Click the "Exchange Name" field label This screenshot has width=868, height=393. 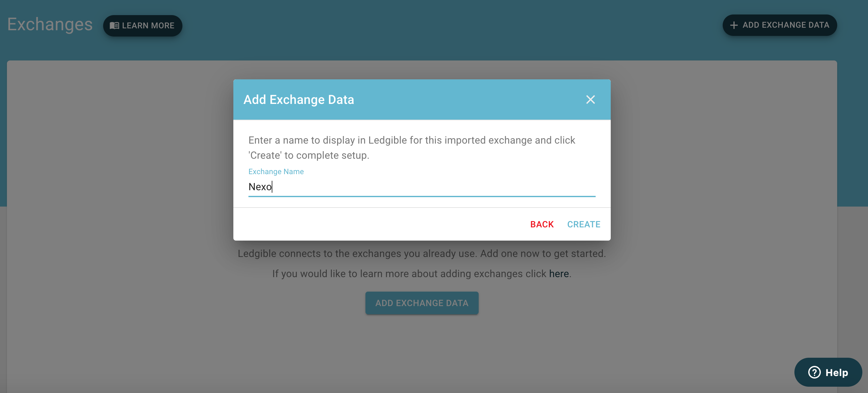coord(276,171)
